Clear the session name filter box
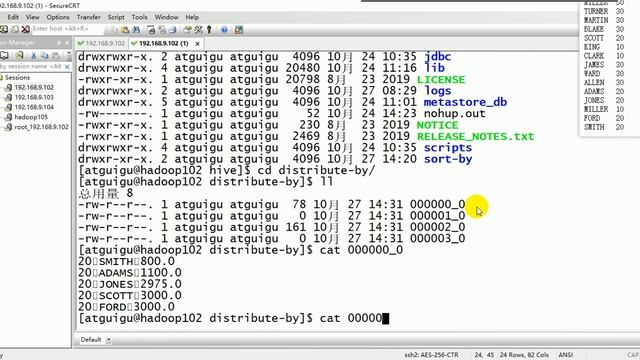Viewport: 640px width, 360px height. click(67, 66)
